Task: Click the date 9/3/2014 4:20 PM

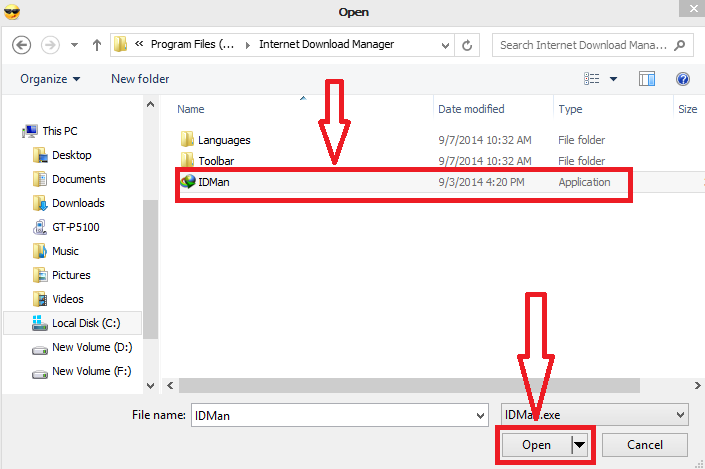Action: click(x=481, y=182)
